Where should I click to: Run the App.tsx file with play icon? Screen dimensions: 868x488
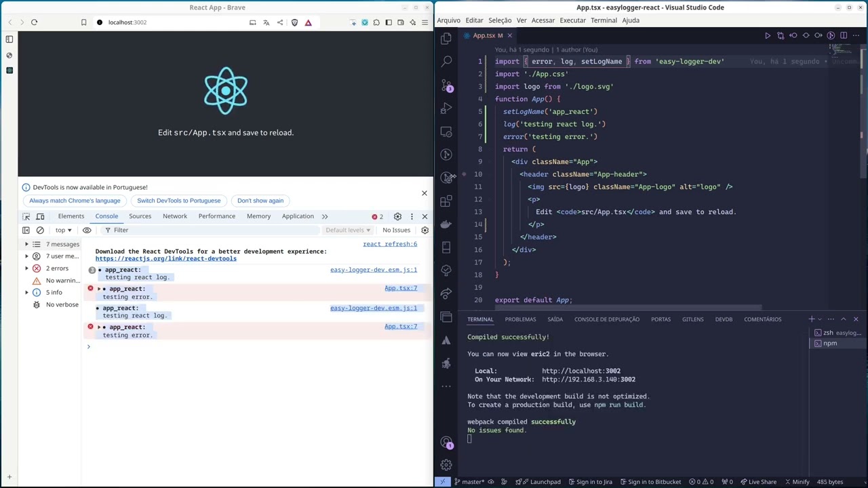point(768,35)
